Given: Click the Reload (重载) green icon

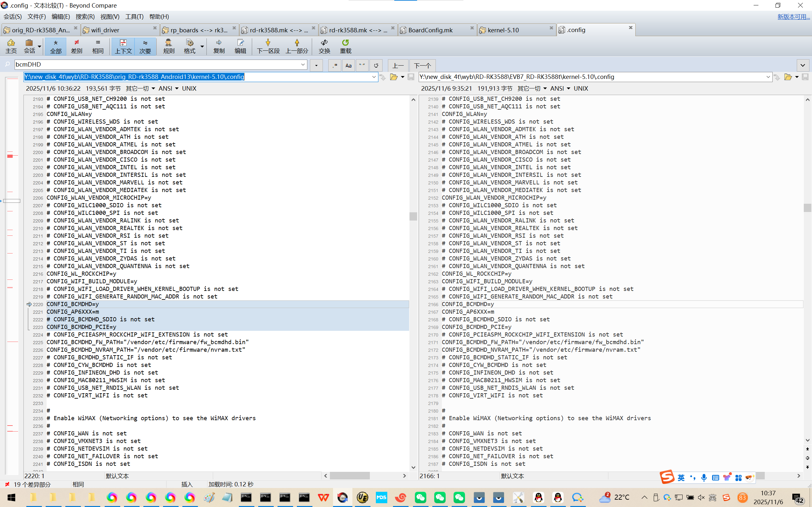Looking at the screenshot, I should [345, 46].
